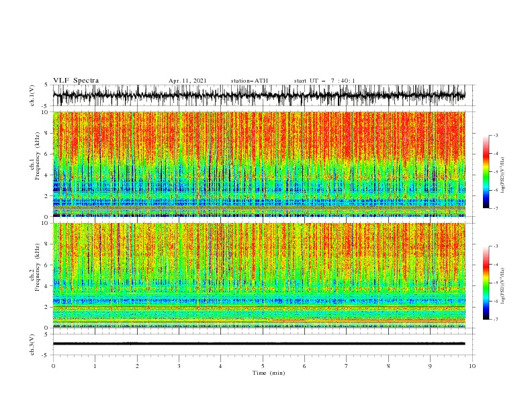
Task: Click the 'start UT = 7:40:1' label
Action: click(x=324, y=81)
